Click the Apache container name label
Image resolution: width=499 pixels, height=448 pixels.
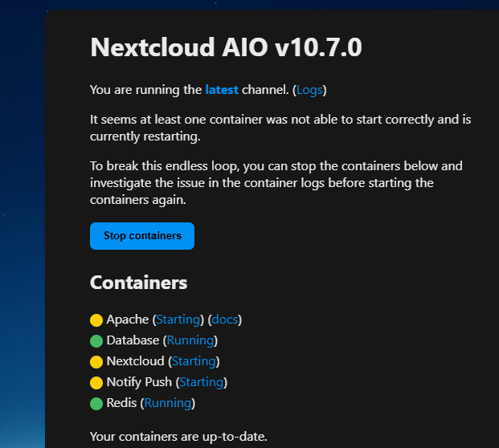coord(127,320)
